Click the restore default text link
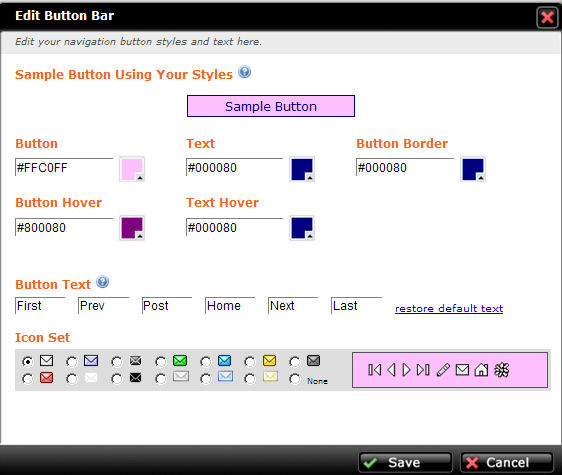The height and width of the screenshot is (475, 562). click(449, 308)
